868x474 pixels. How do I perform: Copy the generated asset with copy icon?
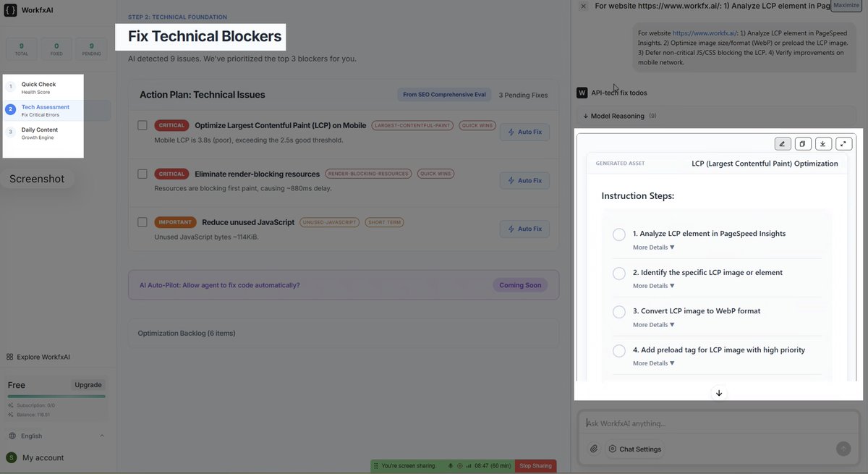click(803, 144)
